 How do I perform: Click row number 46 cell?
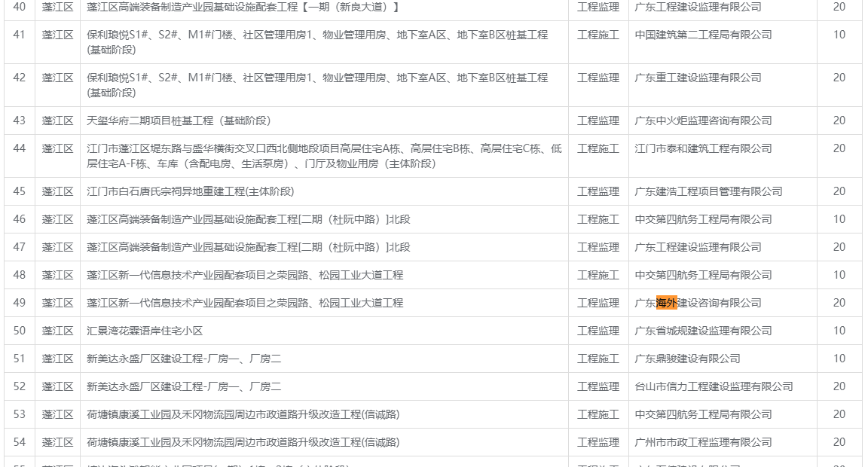pyautogui.click(x=20, y=219)
